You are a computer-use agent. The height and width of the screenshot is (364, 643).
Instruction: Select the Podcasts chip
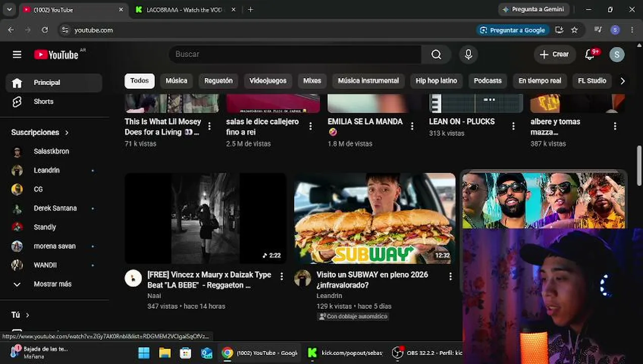tap(488, 81)
